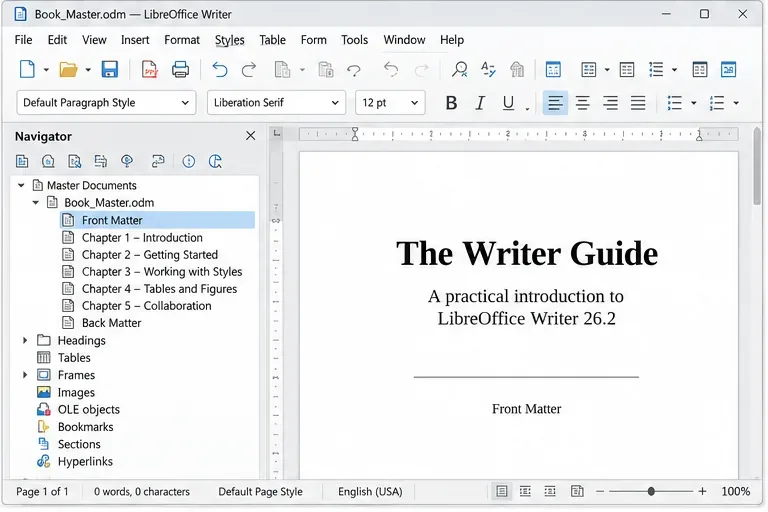768x512 pixels.
Task: Save the document with the floppy disk icon
Action: [110, 69]
